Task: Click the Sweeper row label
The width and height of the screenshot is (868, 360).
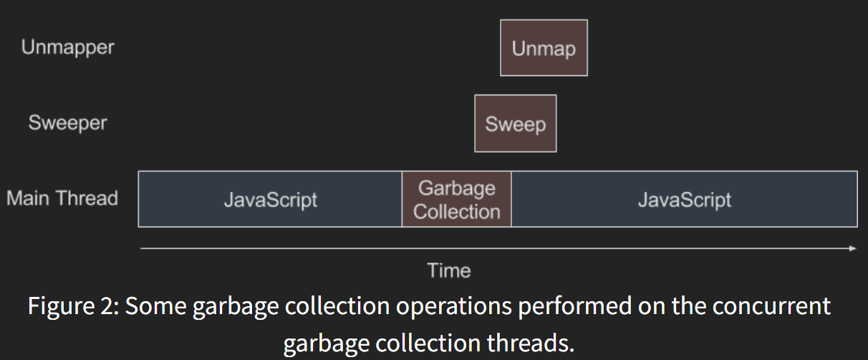Action: (x=67, y=123)
